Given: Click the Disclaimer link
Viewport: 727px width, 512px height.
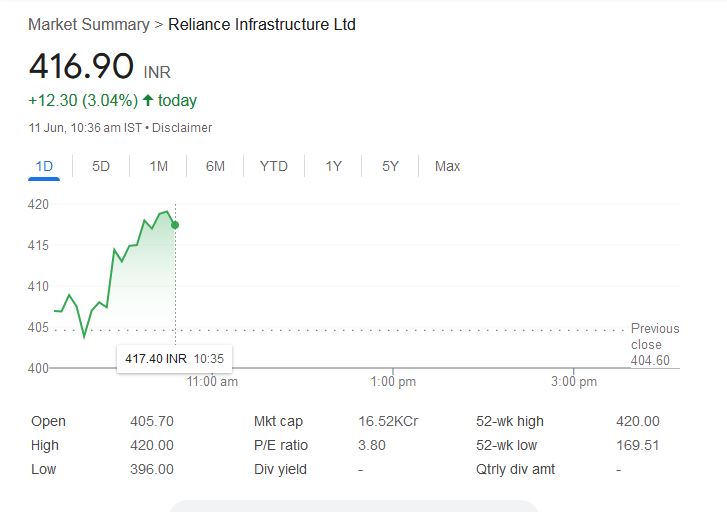Looking at the screenshot, I should pos(182,128).
